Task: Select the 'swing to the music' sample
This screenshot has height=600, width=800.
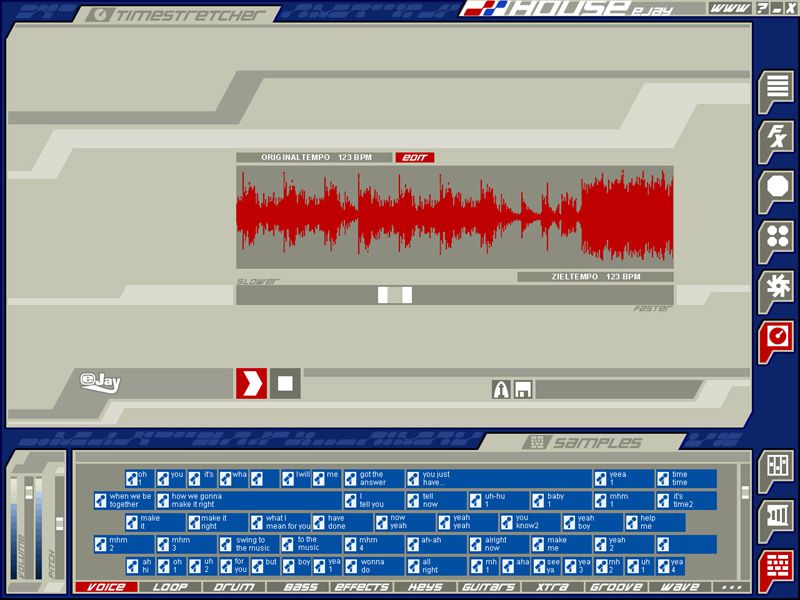Action: [x=250, y=544]
